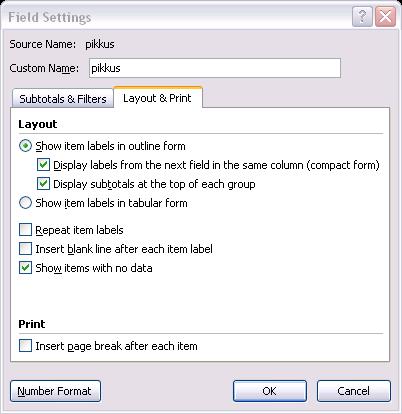
Task: Click the Help question mark icon
Action: click(x=362, y=16)
